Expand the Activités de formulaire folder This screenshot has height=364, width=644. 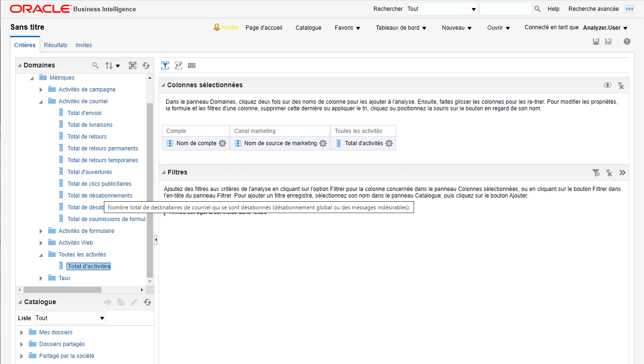pos(41,231)
